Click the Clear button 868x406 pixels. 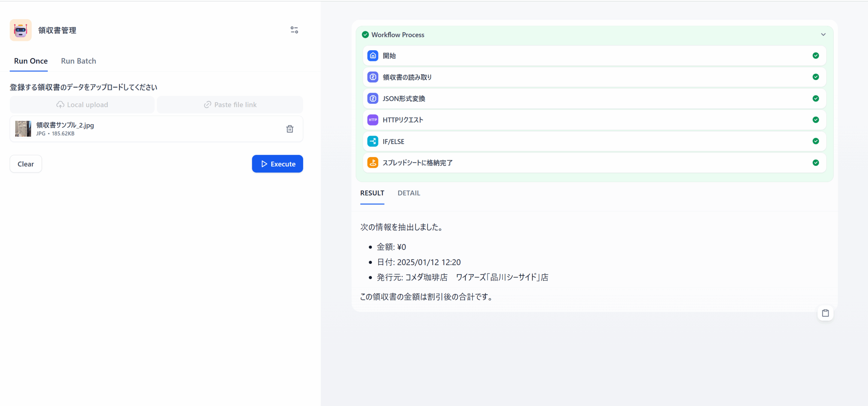[26, 164]
